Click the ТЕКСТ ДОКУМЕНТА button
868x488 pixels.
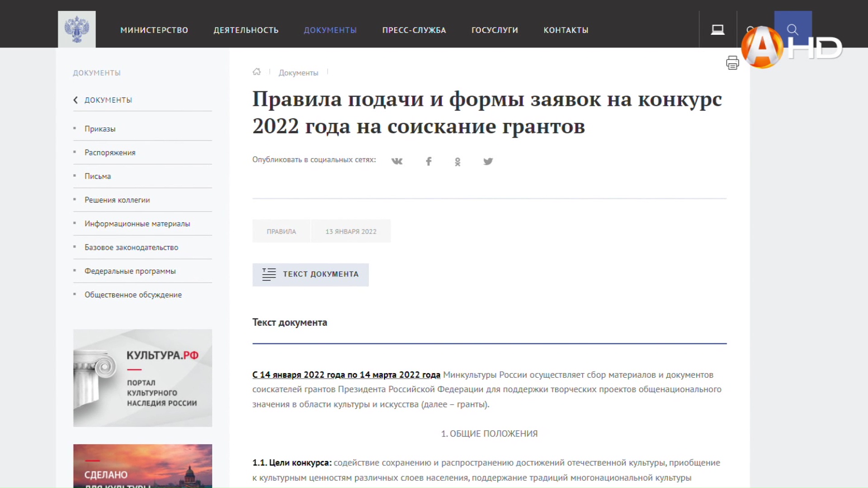tap(311, 274)
